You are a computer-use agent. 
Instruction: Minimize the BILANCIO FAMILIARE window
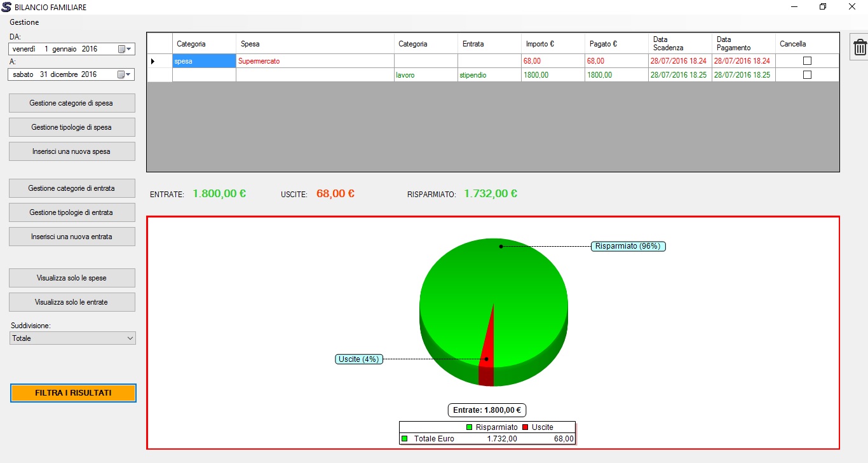(x=794, y=6)
